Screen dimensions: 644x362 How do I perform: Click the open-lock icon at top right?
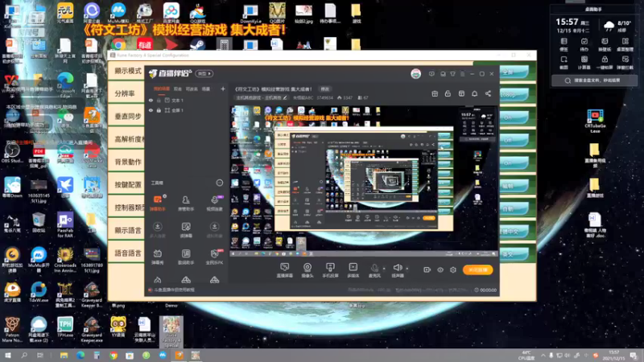(x=448, y=93)
